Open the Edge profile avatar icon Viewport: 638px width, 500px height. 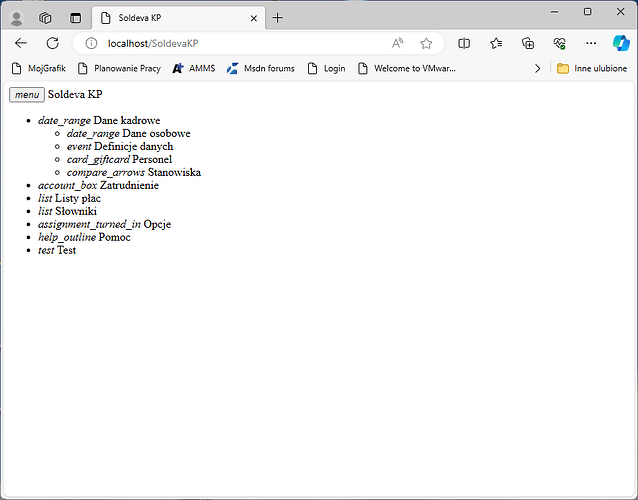click(x=16, y=17)
